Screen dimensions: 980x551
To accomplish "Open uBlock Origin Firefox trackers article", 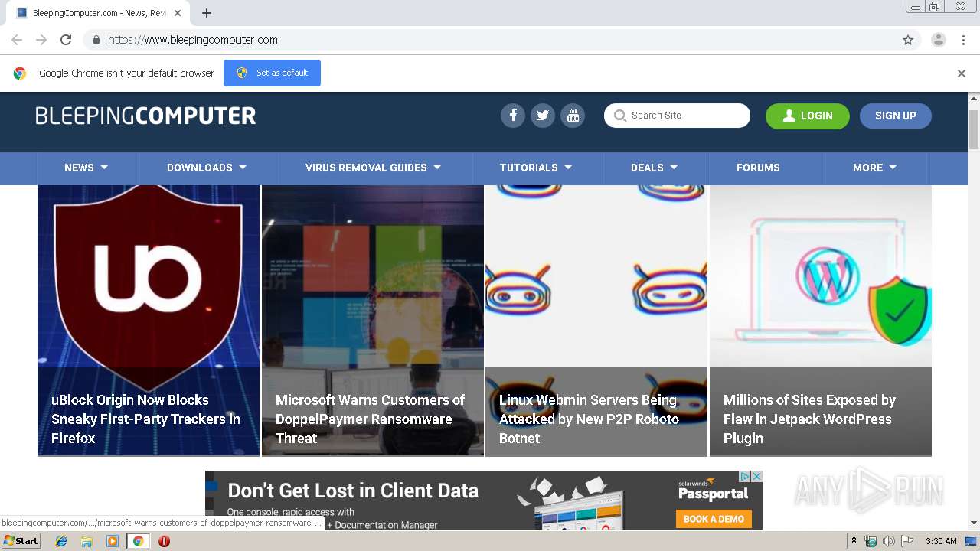I will click(x=147, y=419).
